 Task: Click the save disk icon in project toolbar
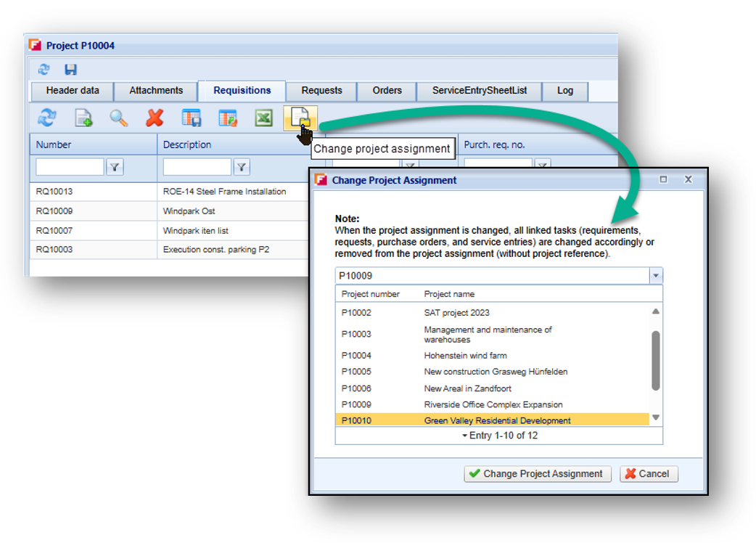[x=71, y=70]
